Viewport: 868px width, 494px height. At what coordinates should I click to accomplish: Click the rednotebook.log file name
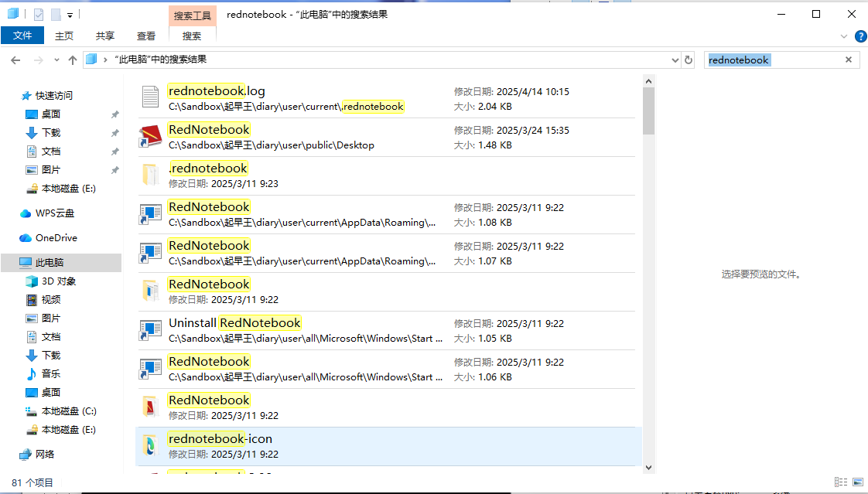217,90
